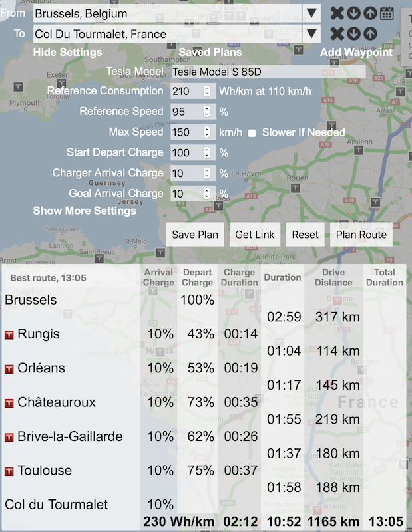Image resolution: width=412 pixels, height=532 pixels.
Task: Click Châteauroux supercharger icon in route table
Action: click(9, 403)
